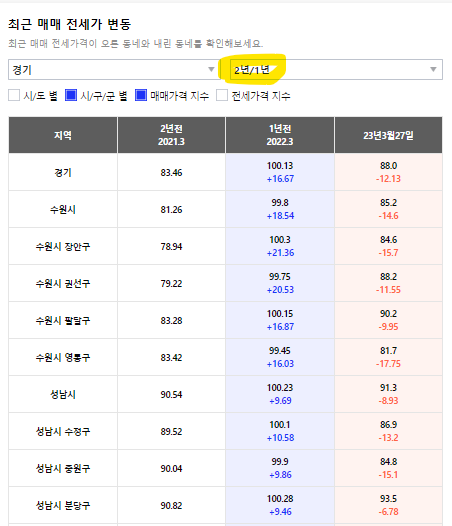
Task: Select the 수원시 영통구 row label
Action: pyautogui.click(x=63, y=357)
